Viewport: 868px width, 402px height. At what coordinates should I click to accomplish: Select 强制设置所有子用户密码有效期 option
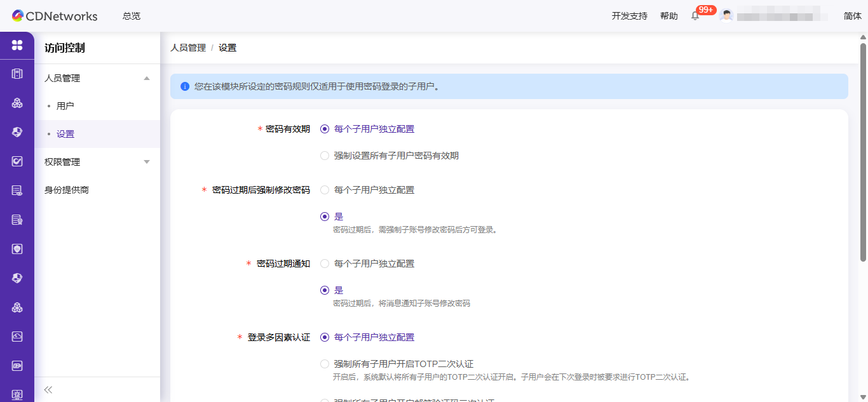click(325, 155)
